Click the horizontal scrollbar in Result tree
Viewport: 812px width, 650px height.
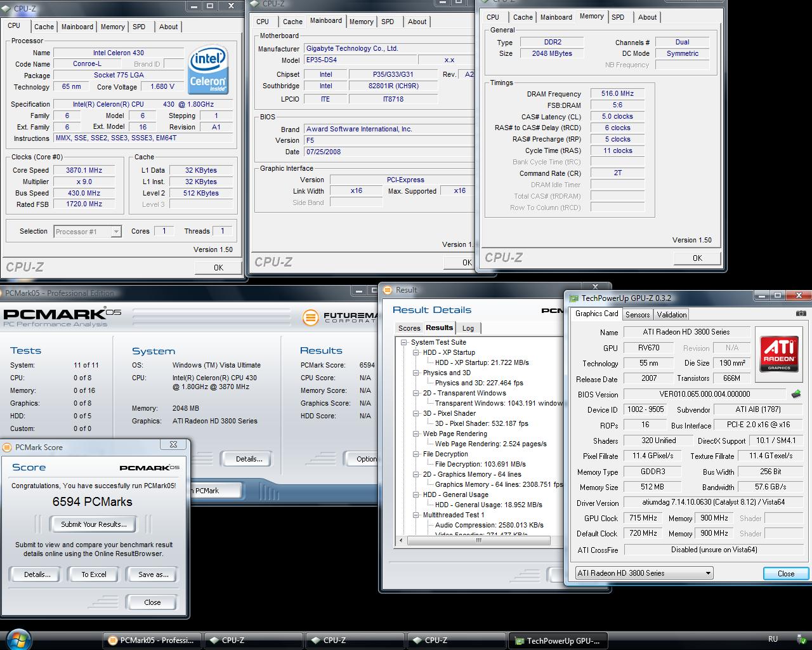pos(479,541)
